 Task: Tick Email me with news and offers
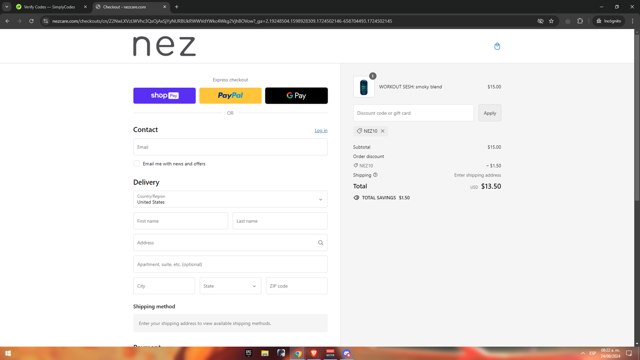pos(137,164)
